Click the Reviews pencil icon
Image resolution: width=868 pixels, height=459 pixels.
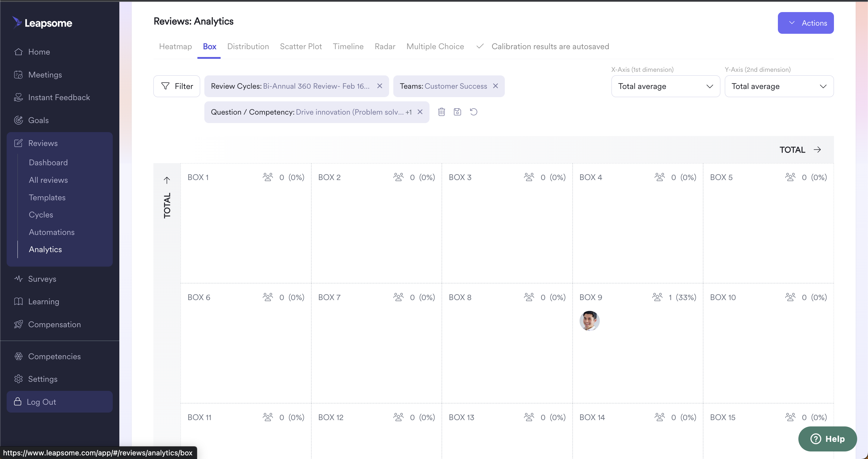18,143
